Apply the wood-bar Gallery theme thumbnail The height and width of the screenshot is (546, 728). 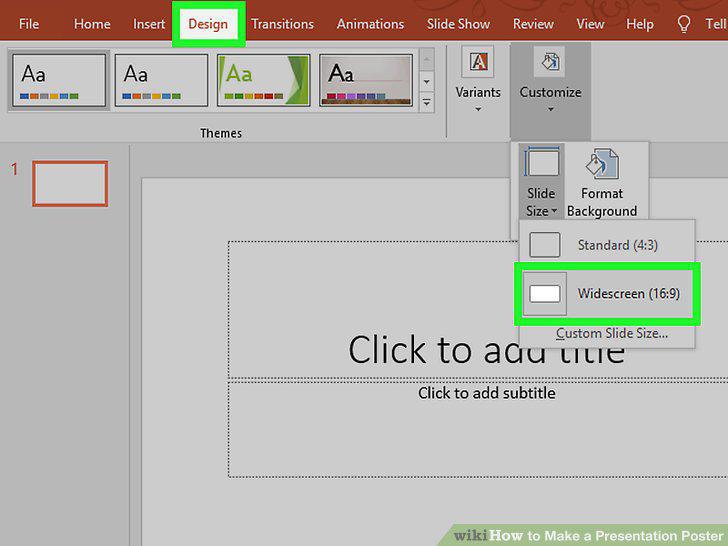pos(365,80)
